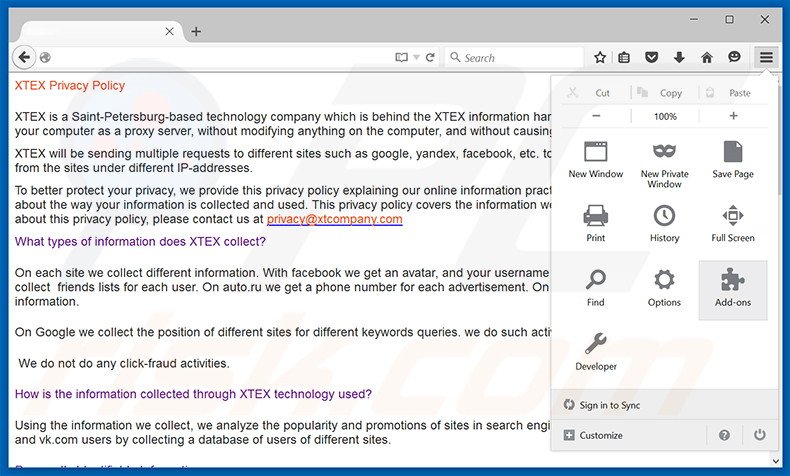Image resolution: width=790 pixels, height=476 pixels.
Task: Click the Exit power icon
Action: [759, 435]
